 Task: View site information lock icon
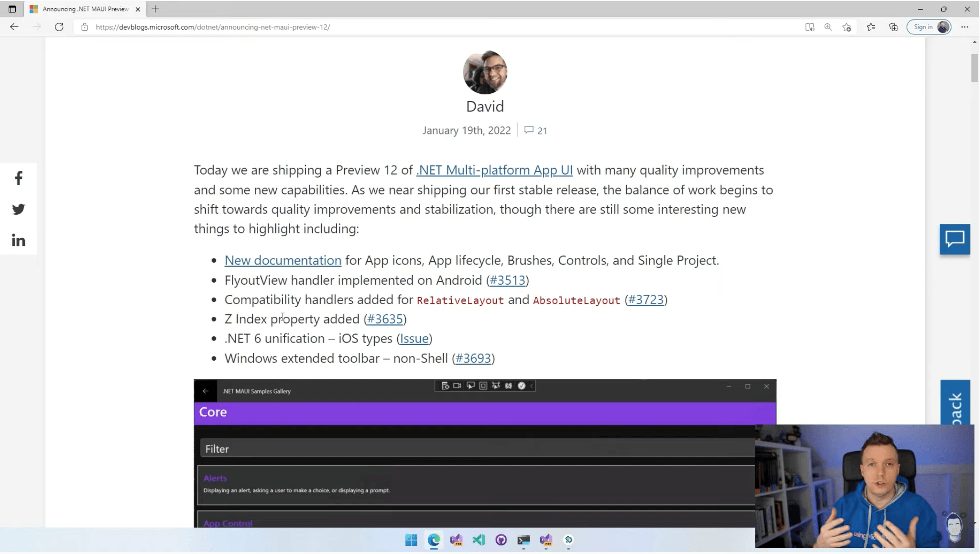tap(85, 27)
